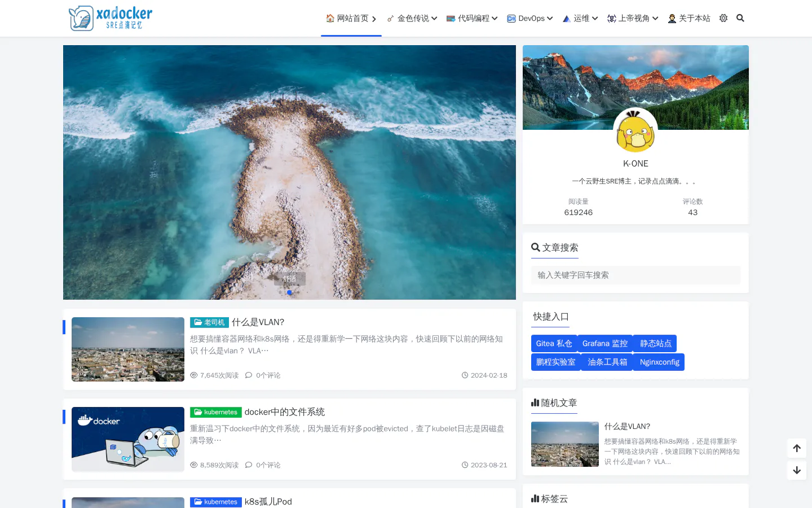Click the eye icon beside 7,645次阅读
812x508 pixels.
click(194, 375)
